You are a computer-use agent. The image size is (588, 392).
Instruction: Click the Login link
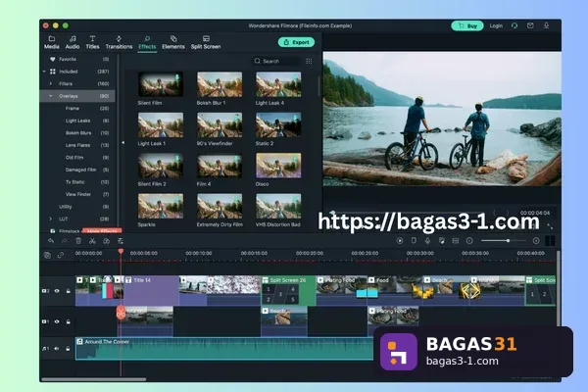pos(496,25)
